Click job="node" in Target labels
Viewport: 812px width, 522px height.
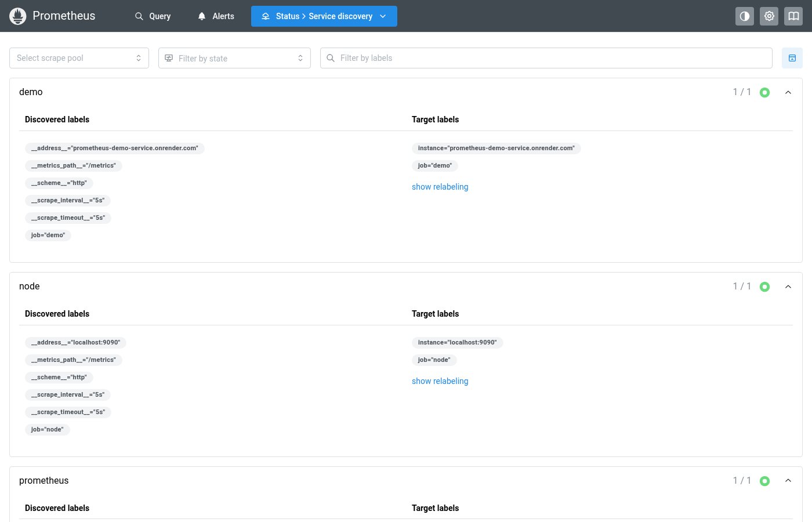pos(434,360)
